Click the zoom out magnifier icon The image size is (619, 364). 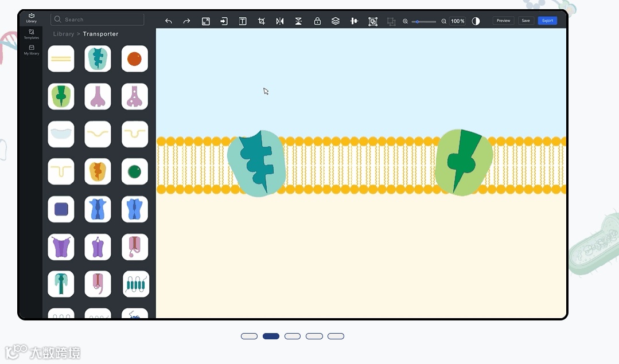click(x=443, y=21)
